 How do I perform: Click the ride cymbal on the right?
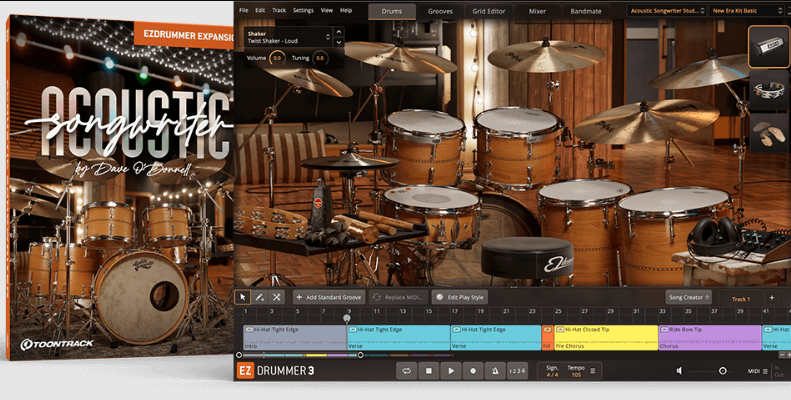click(646, 120)
